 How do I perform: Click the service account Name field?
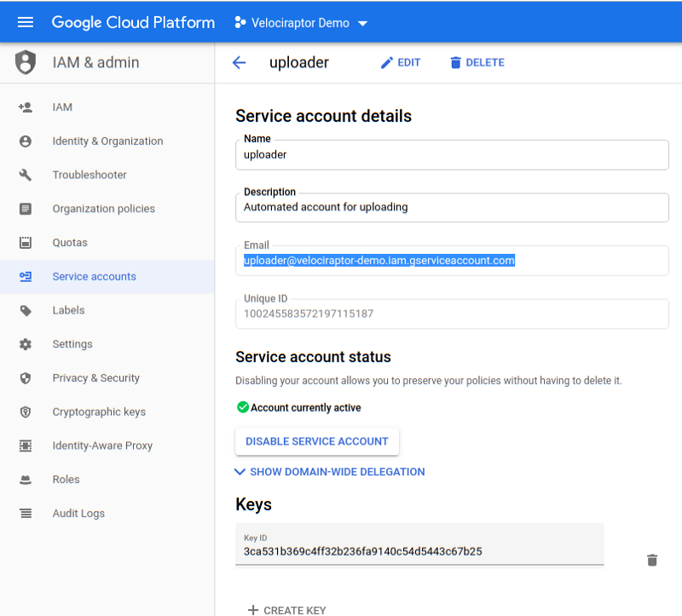[452, 155]
